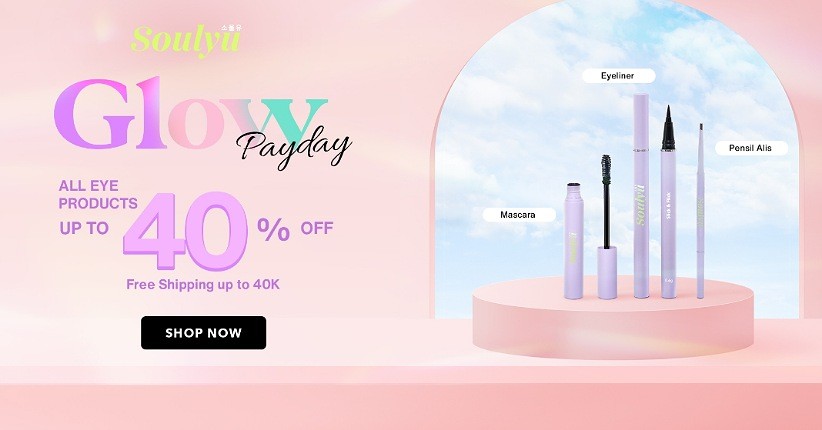
Task: Click the purple OFF text
Action: click(317, 228)
